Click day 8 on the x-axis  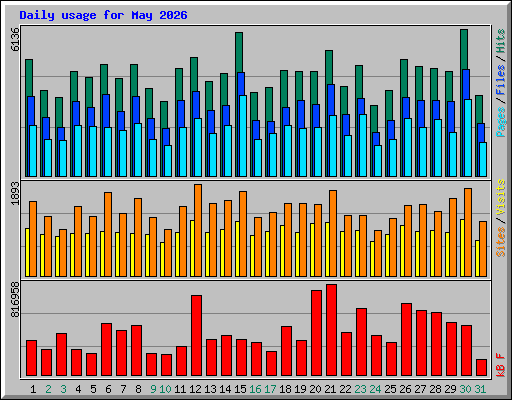(138, 389)
